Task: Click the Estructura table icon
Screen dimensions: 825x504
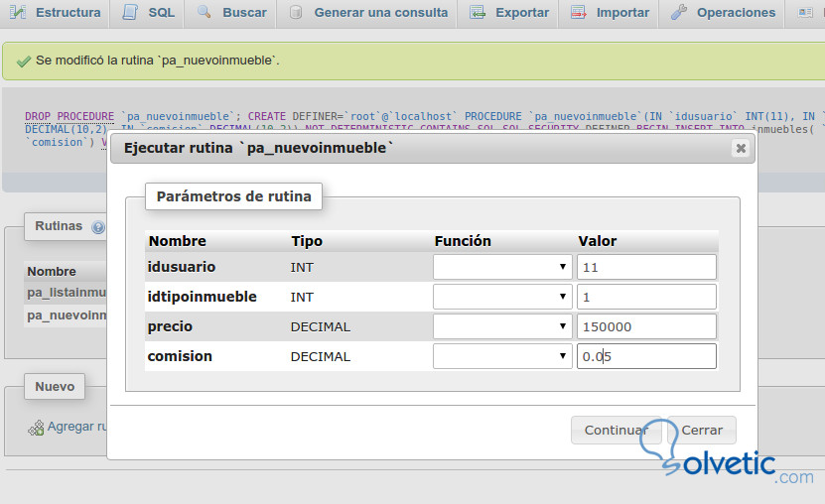Action: click(x=18, y=12)
